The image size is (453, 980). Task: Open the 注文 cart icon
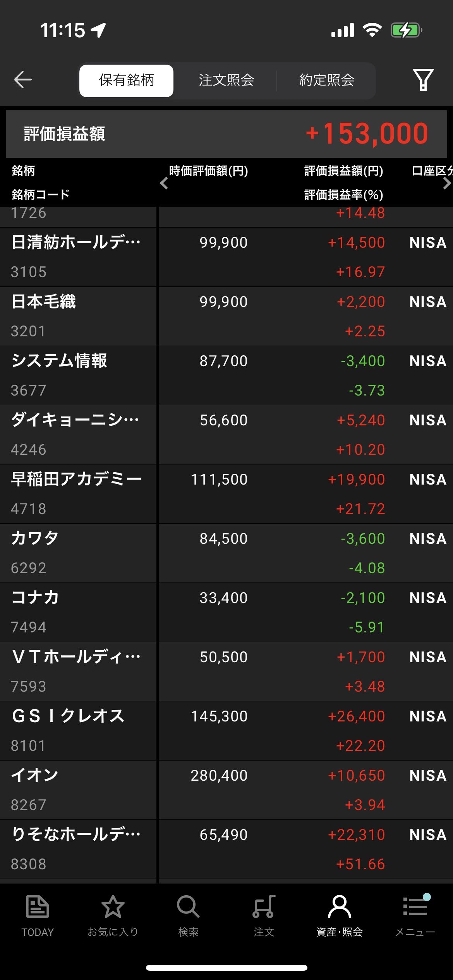pos(264,916)
